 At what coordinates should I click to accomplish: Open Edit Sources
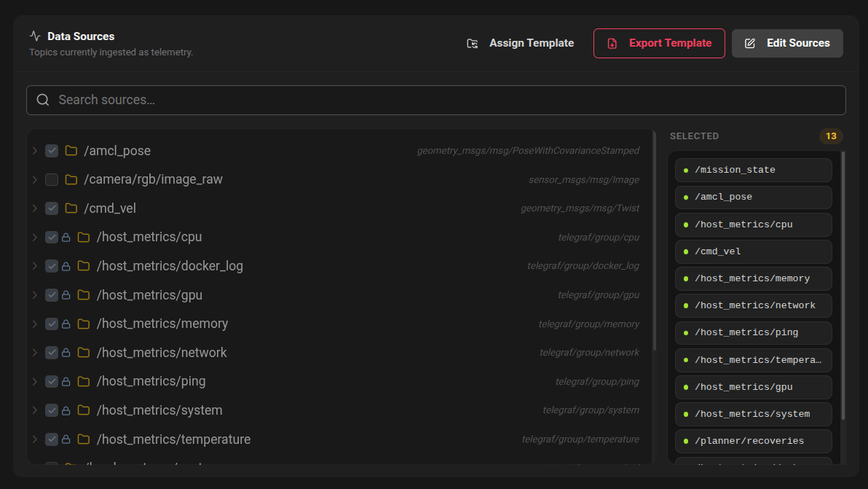[787, 43]
